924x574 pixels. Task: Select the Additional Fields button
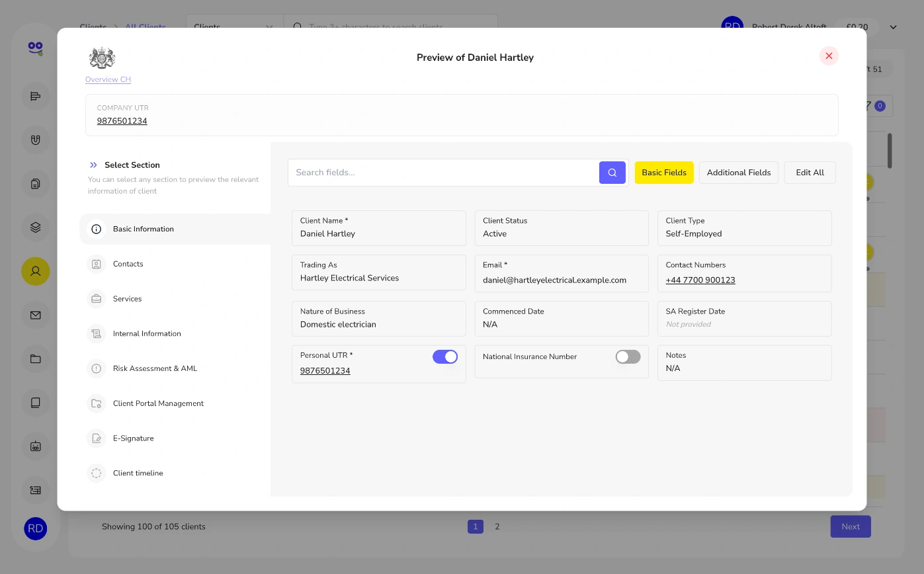coord(739,173)
